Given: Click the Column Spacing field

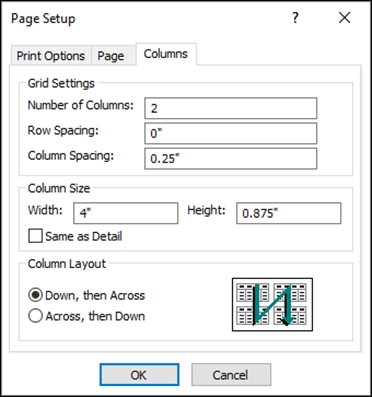Looking at the screenshot, I should click(x=231, y=159).
